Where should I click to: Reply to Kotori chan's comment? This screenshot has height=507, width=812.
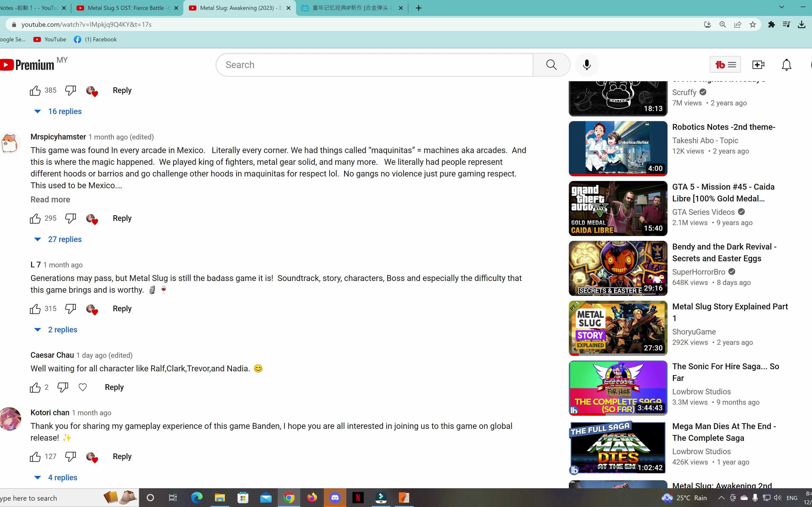(122, 456)
